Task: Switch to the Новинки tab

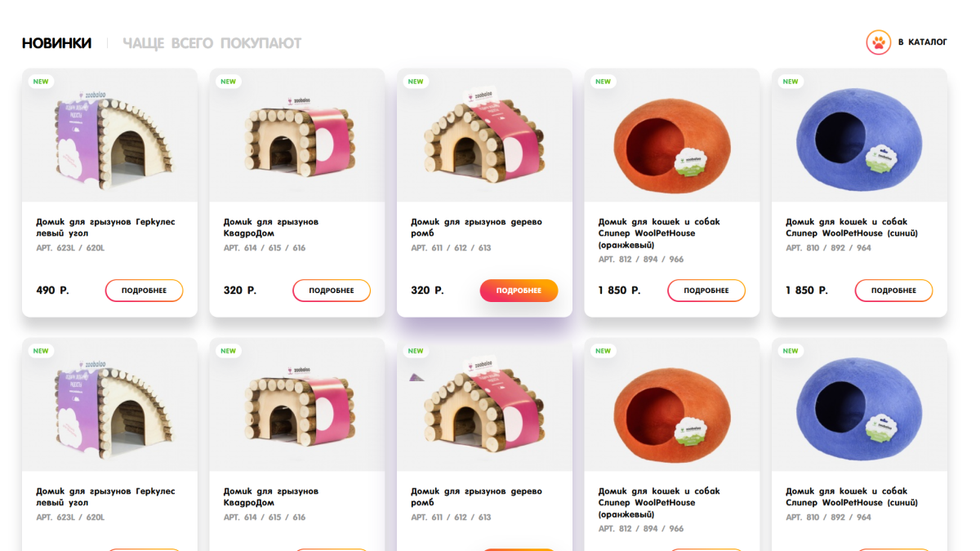Action: coord(56,43)
